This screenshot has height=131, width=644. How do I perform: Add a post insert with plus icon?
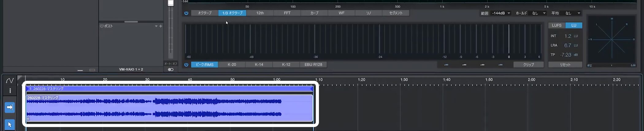161,26
